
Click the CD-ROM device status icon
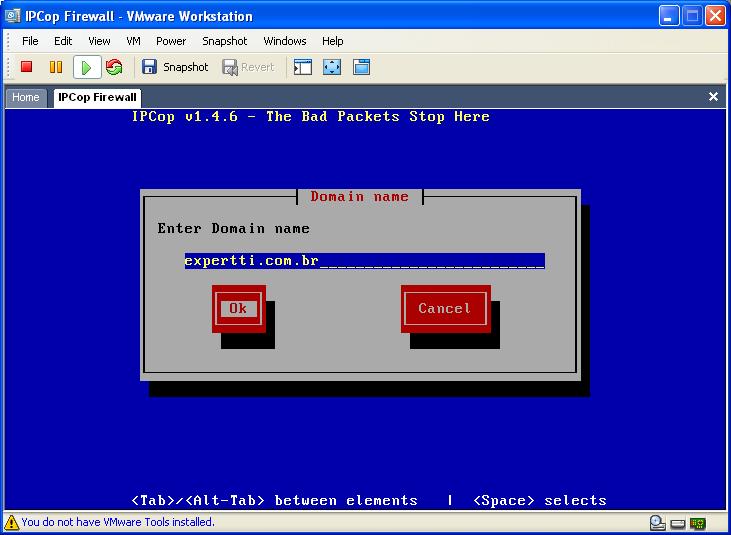[x=657, y=523]
